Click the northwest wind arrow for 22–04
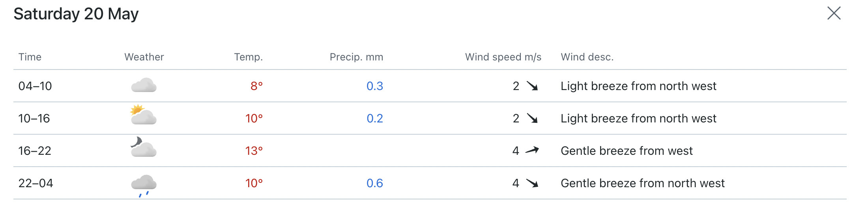 (x=532, y=183)
